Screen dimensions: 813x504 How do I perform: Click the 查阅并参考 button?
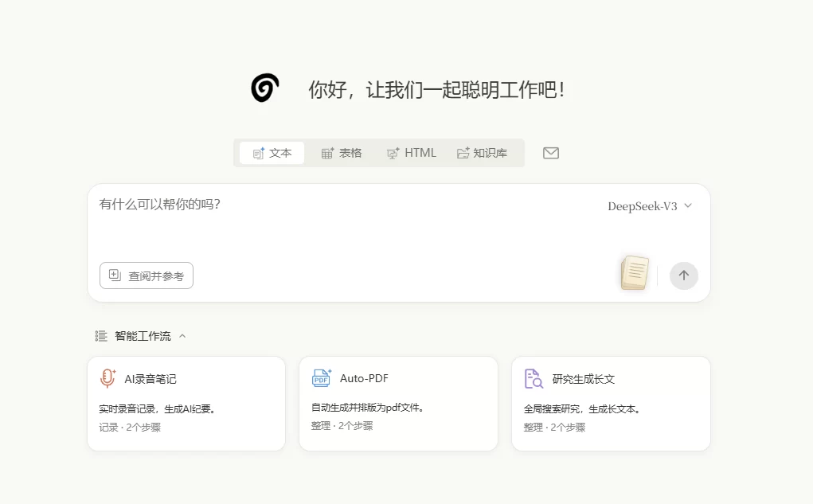click(x=147, y=275)
